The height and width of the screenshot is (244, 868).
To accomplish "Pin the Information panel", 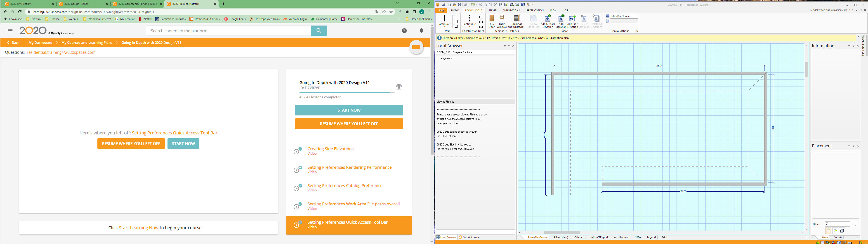I will tap(853, 46).
